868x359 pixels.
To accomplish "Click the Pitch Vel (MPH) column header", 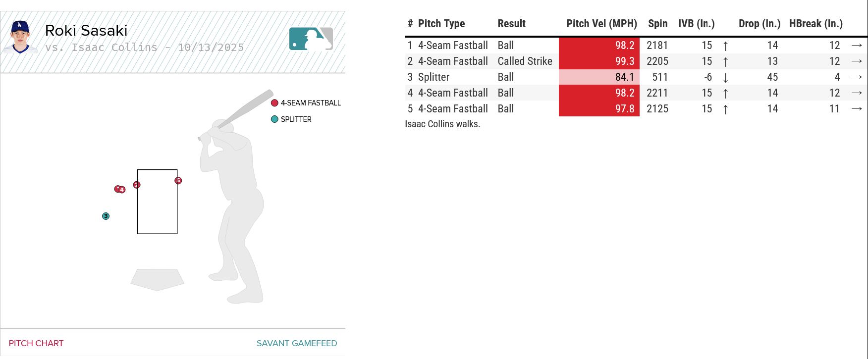I will point(601,24).
